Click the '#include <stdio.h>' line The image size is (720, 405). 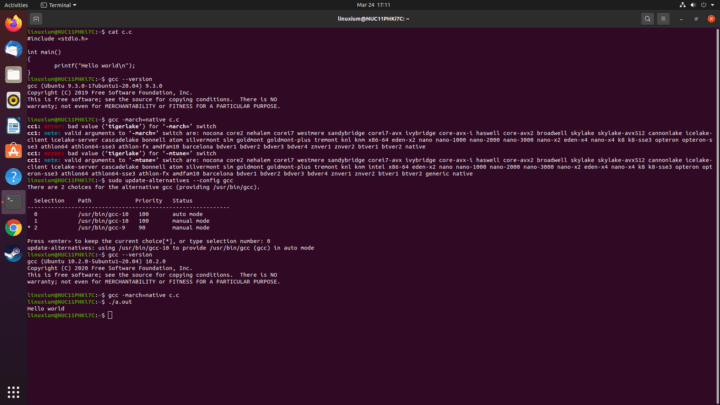click(x=57, y=39)
